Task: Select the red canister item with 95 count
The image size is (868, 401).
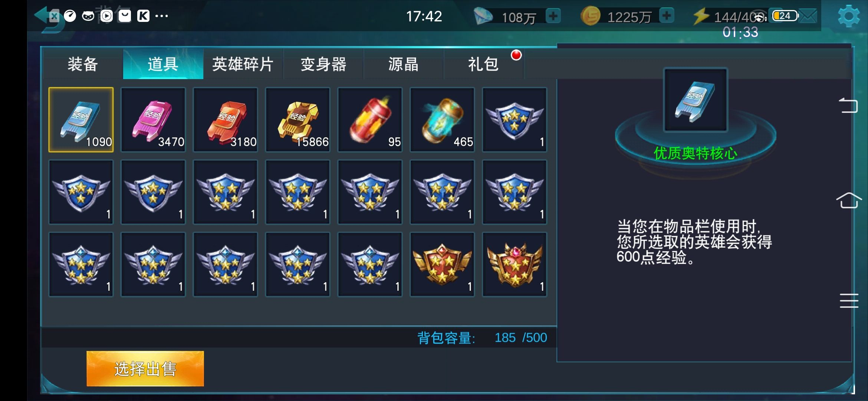Action: pos(370,120)
